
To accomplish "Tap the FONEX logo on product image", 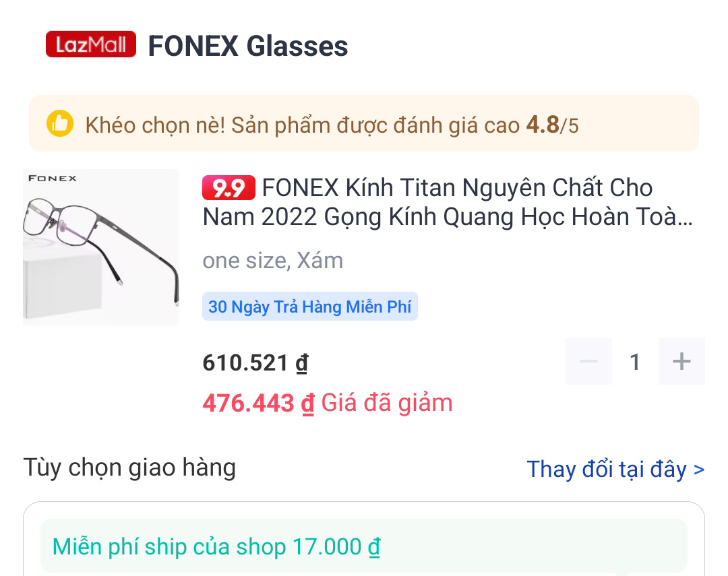I will click(53, 179).
